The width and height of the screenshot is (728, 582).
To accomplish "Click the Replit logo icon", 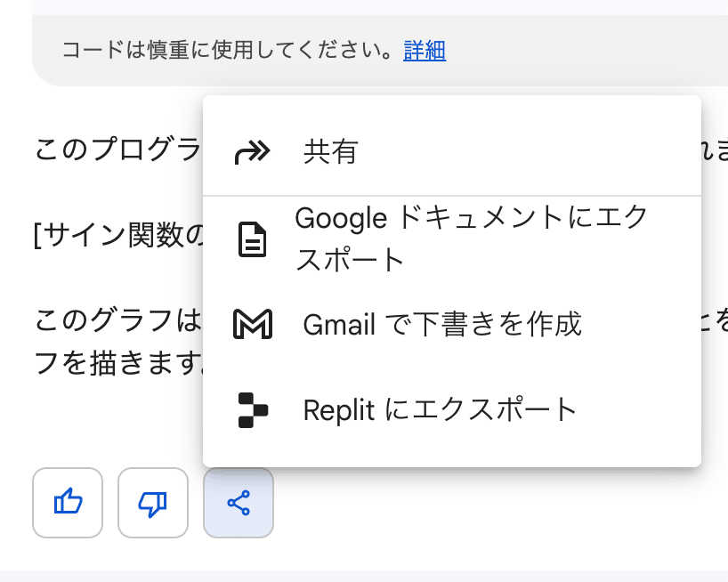I will point(253,410).
